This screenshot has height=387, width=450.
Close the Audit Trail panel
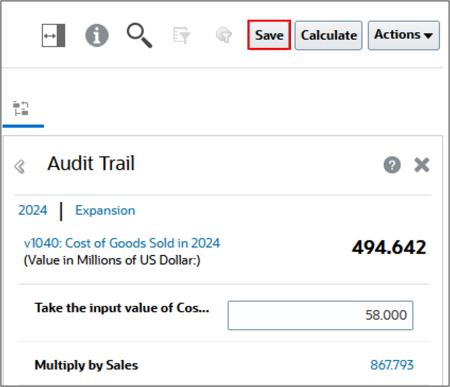[x=422, y=165]
